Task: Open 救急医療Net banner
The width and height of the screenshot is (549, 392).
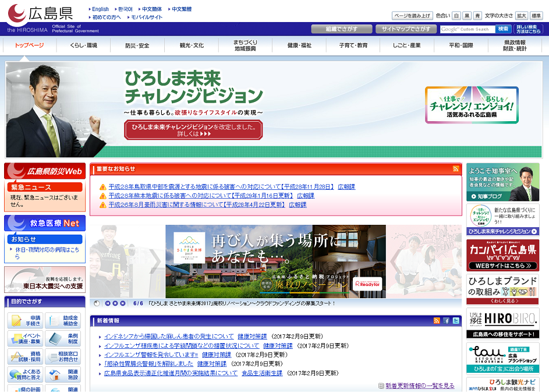Action: click(45, 223)
